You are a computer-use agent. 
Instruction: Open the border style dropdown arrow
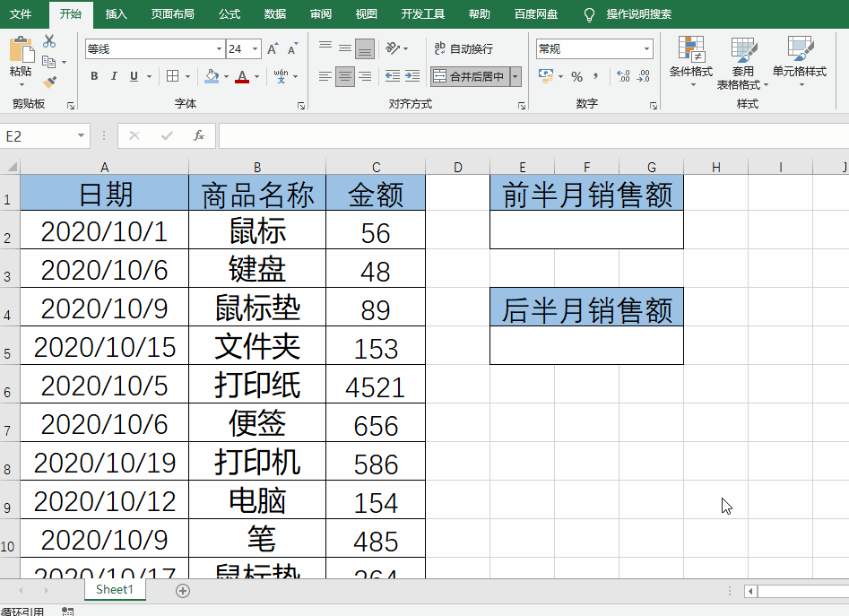[188, 76]
